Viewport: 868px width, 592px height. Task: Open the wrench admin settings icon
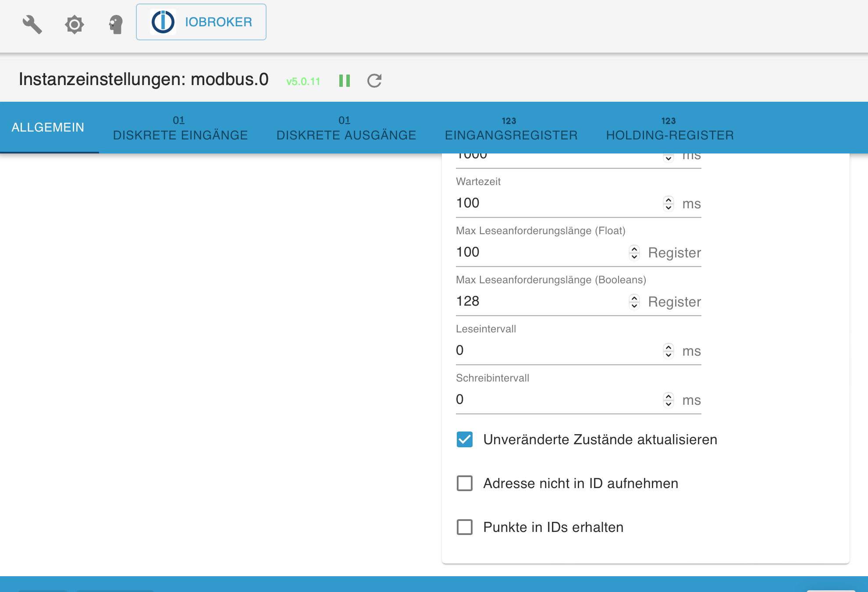[32, 24]
